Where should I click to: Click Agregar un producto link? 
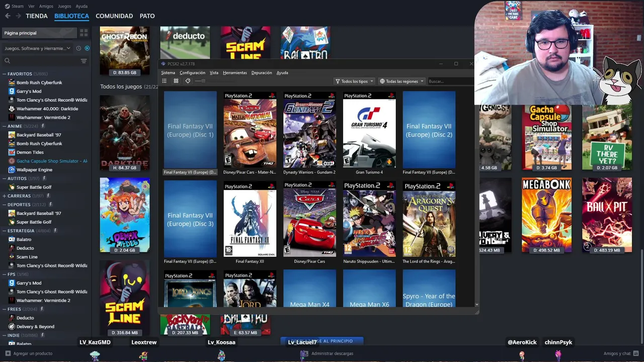pyautogui.click(x=33, y=353)
